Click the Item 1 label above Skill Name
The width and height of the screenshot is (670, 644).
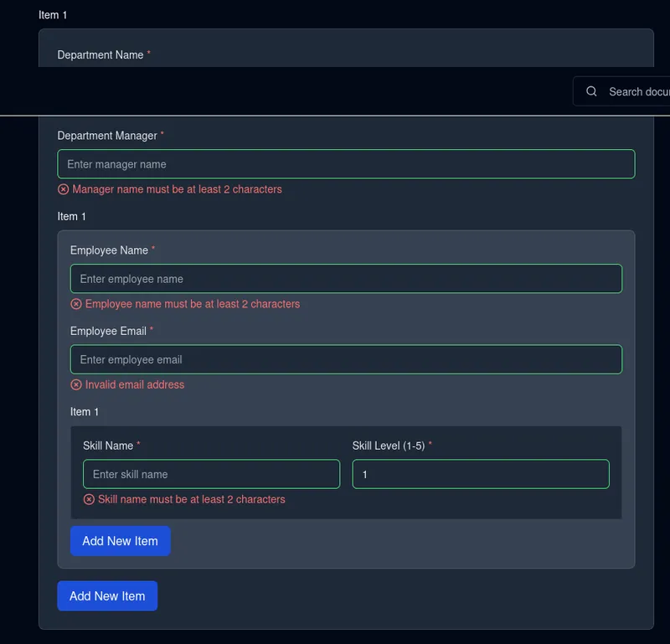coord(85,411)
